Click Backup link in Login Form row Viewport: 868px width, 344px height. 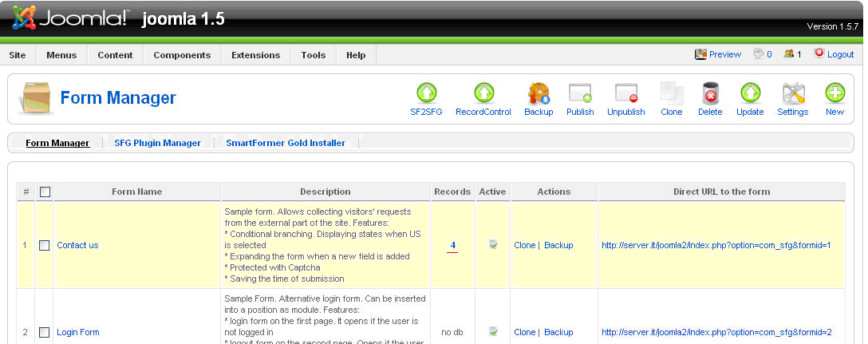coord(558,332)
